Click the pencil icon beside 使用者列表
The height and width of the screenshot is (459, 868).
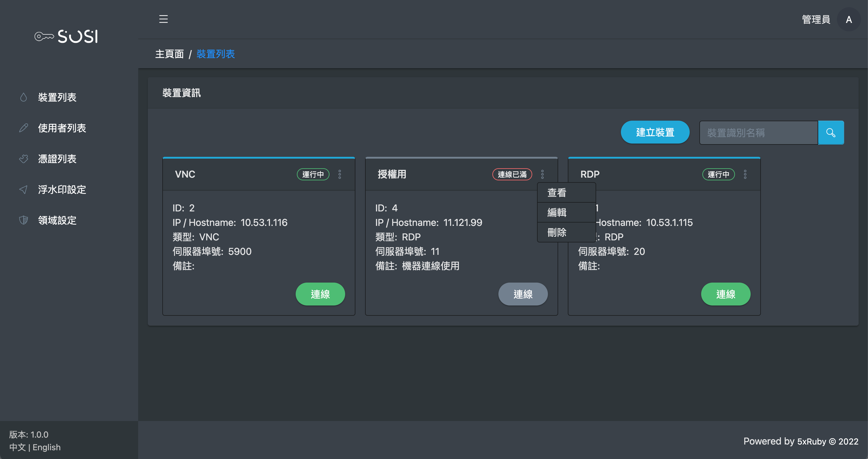click(x=23, y=128)
